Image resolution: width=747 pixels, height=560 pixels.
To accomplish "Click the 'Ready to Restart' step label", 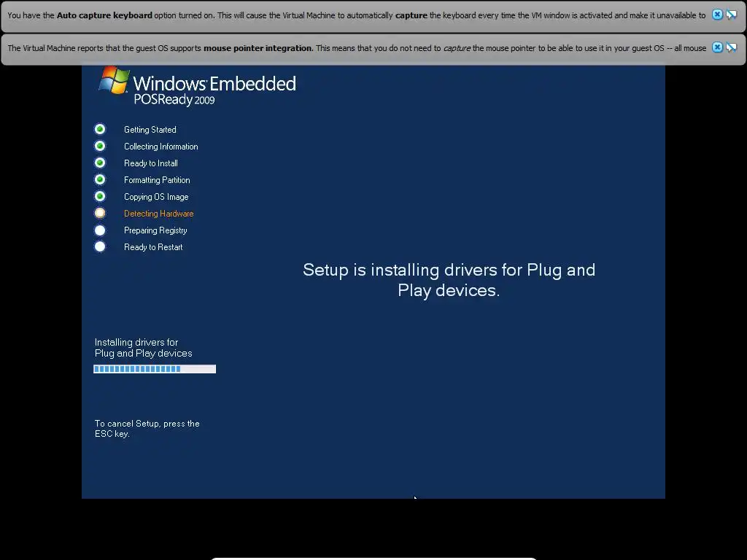I will click(x=153, y=247).
